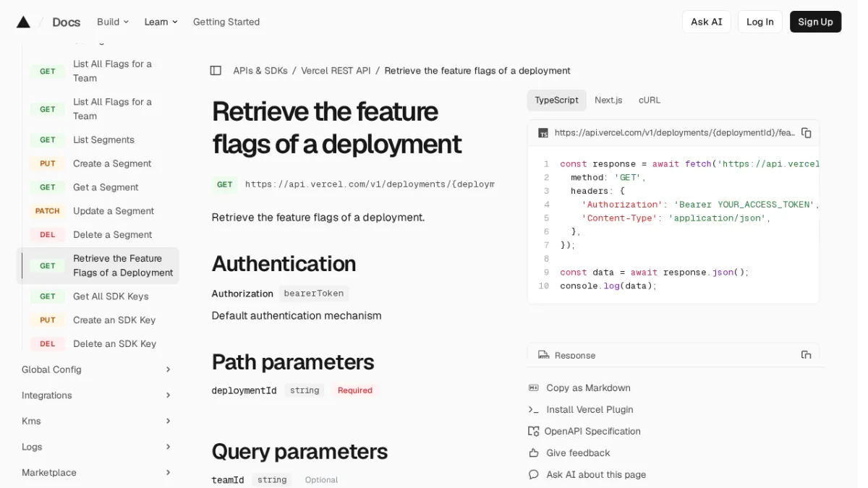Viewport: 868px width, 488px height.
Task: Click the endpoint URL in code block header
Action: [x=674, y=133]
